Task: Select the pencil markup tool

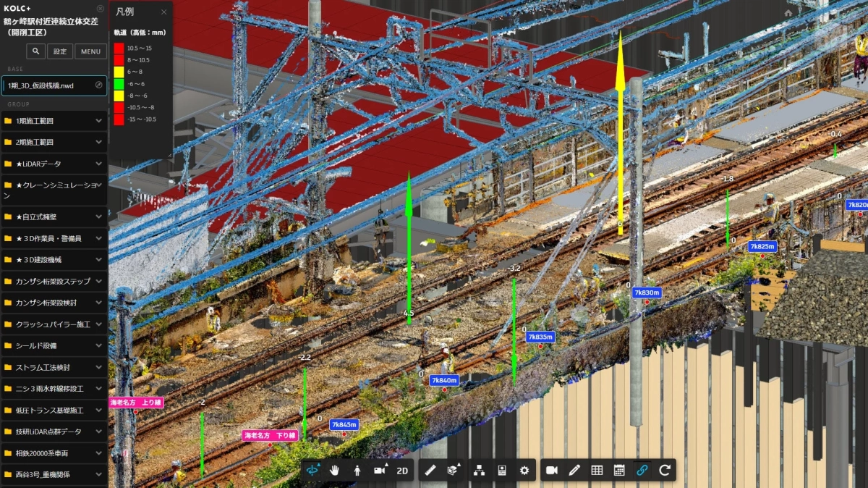Action: (x=574, y=470)
